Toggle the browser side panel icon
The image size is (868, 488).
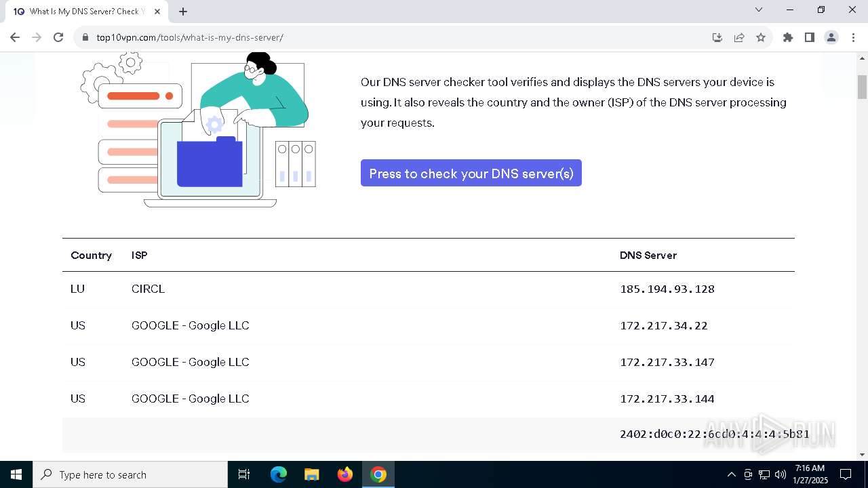coord(810,37)
